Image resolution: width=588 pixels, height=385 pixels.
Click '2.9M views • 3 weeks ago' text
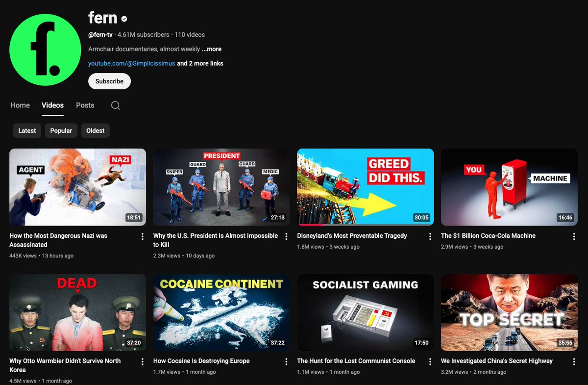[472, 247]
